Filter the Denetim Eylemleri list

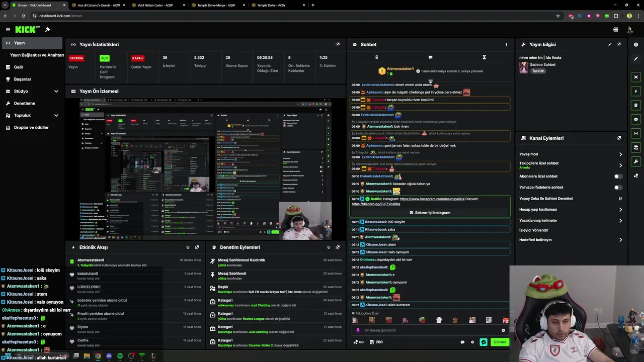click(329, 247)
